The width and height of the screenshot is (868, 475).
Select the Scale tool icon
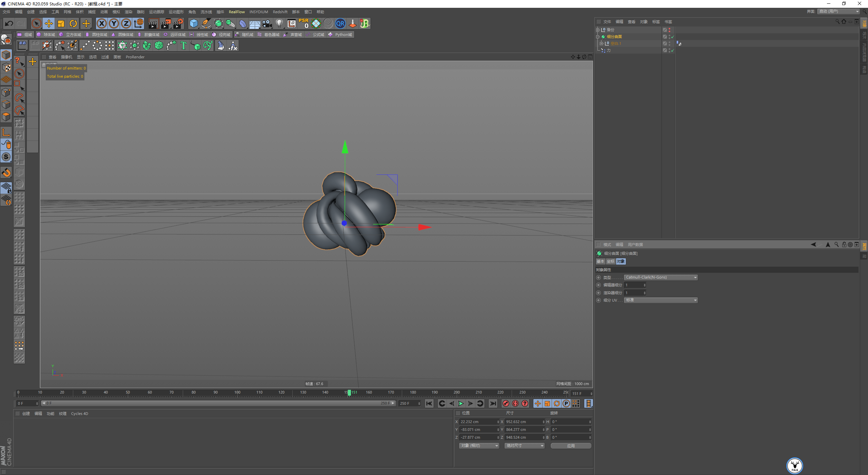coord(61,23)
